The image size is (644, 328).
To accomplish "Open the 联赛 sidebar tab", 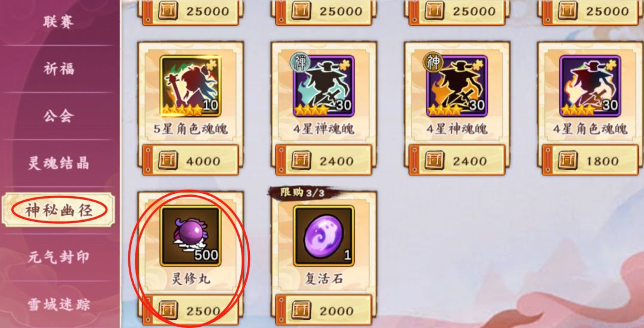I will pyautogui.click(x=58, y=21).
